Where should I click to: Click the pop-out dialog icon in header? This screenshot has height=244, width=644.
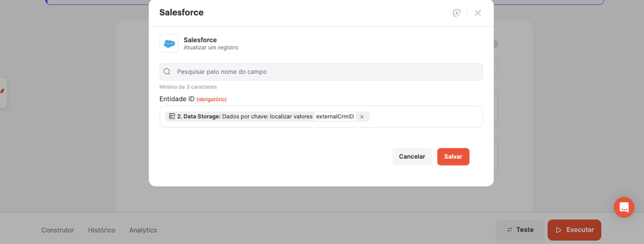pyautogui.click(x=457, y=13)
